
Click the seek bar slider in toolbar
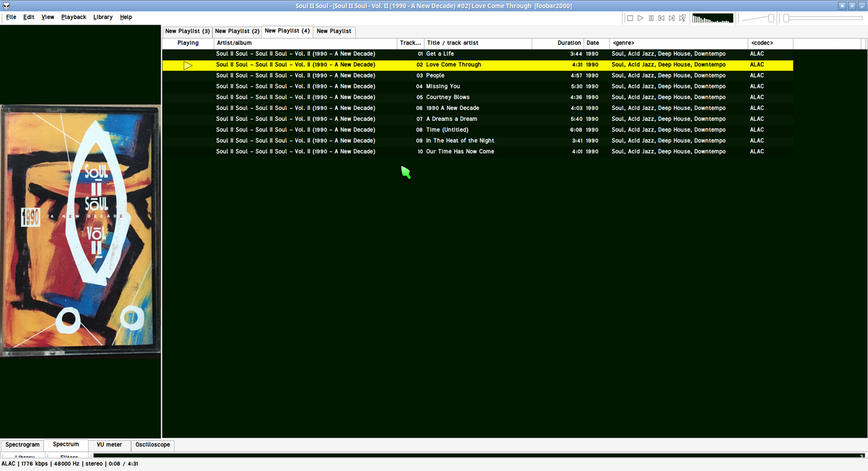(823, 18)
